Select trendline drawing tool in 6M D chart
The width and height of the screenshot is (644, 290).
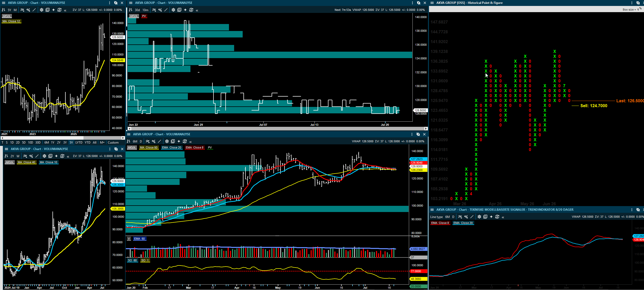(x=159, y=141)
